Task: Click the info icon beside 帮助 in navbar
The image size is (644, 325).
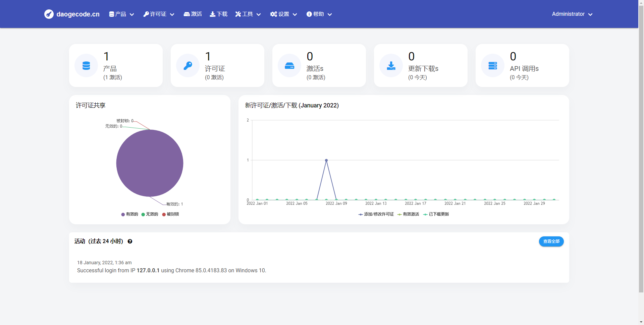Action: (x=309, y=14)
